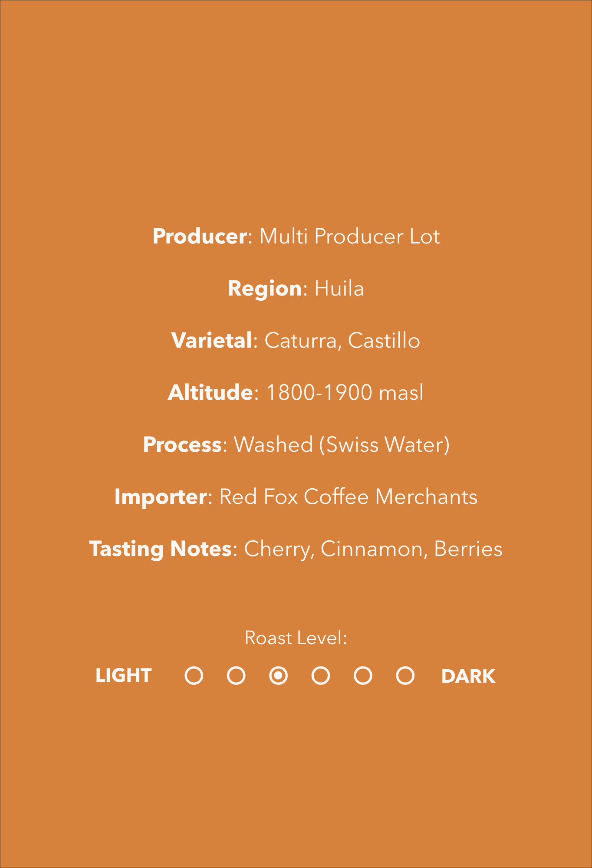Click the bold "Producer" label
The height and width of the screenshot is (868, 592).
coord(200,237)
